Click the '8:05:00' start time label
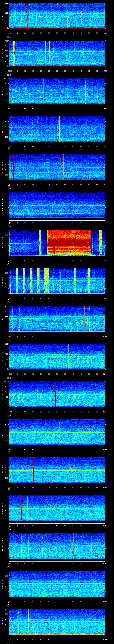The image size is (114, 644). [9, 184]
